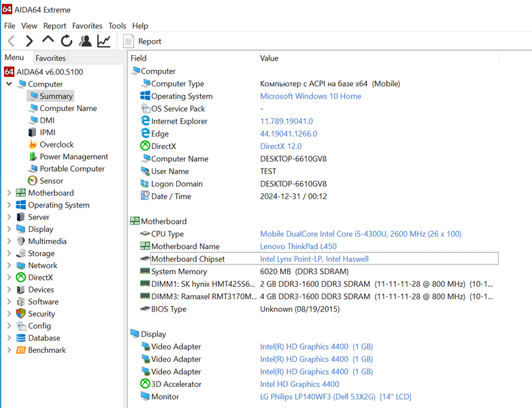Viewport: 532px width, 408px height.
Task: Open the Intel Lynx Point-LP chipset link
Action: [x=314, y=259]
